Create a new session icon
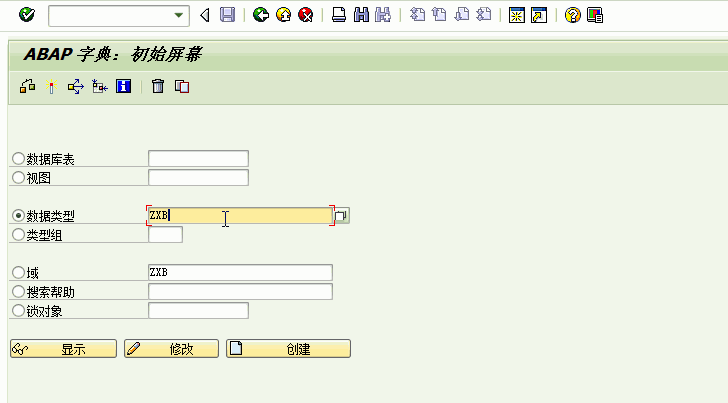728x403 pixels. (517, 15)
